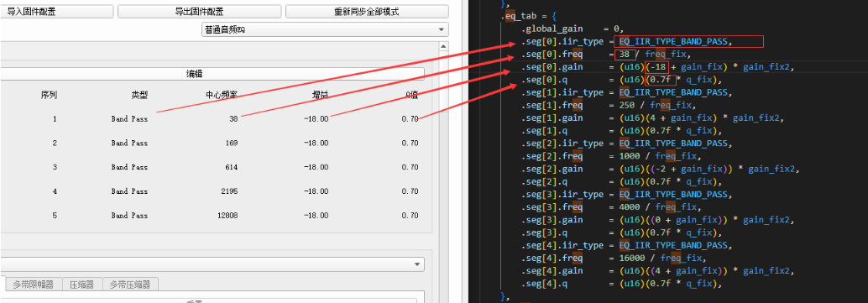Switch to the 多带限幅器 tab

click(x=34, y=285)
